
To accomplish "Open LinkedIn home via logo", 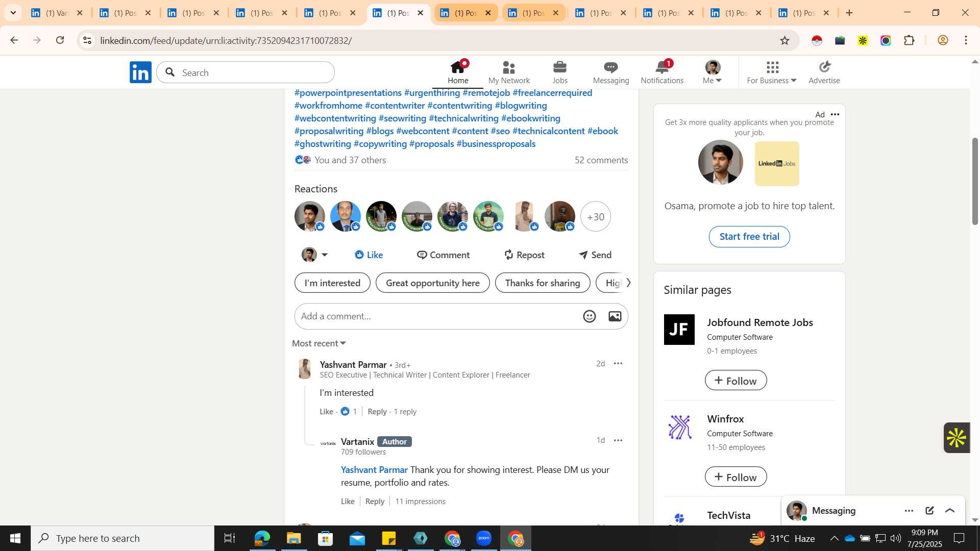I will pyautogui.click(x=140, y=72).
